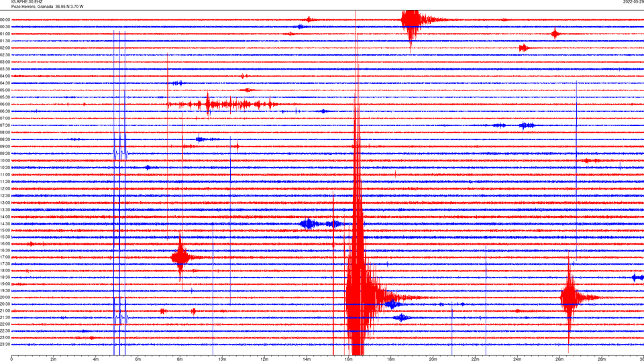Click the 4m tick on the minute axis

click(x=96, y=359)
